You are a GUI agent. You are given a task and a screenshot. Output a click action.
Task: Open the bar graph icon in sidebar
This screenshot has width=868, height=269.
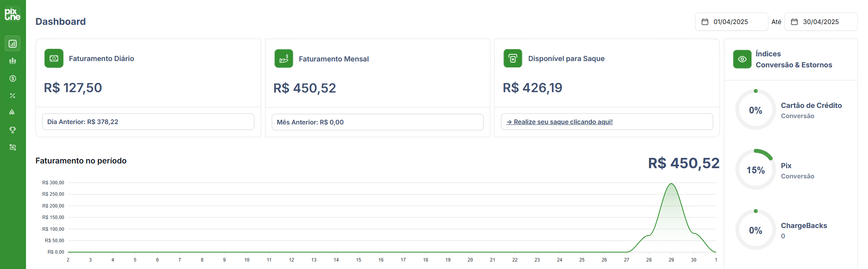click(13, 61)
